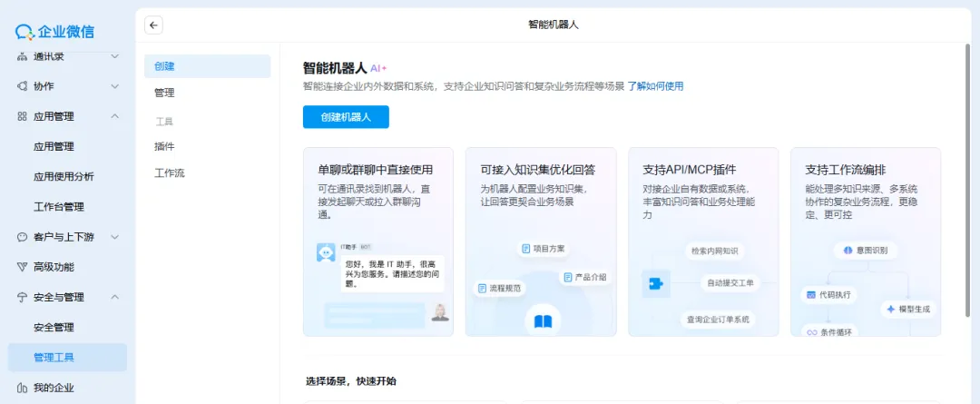The image size is (980, 404).
Task: Click the blue plugin puzzle icon
Action: pyautogui.click(x=656, y=283)
